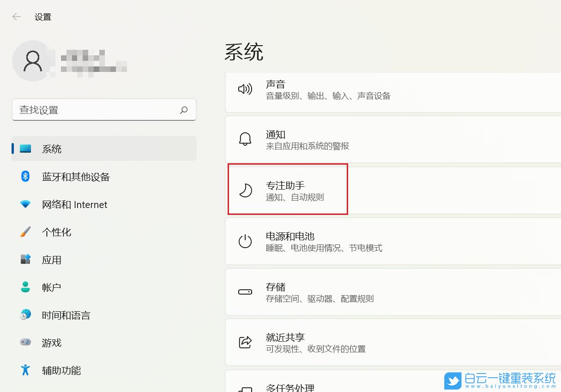561x392 pixels.
Task: Click the 网络和 Internet Wi-Fi icon
Action: 25,204
